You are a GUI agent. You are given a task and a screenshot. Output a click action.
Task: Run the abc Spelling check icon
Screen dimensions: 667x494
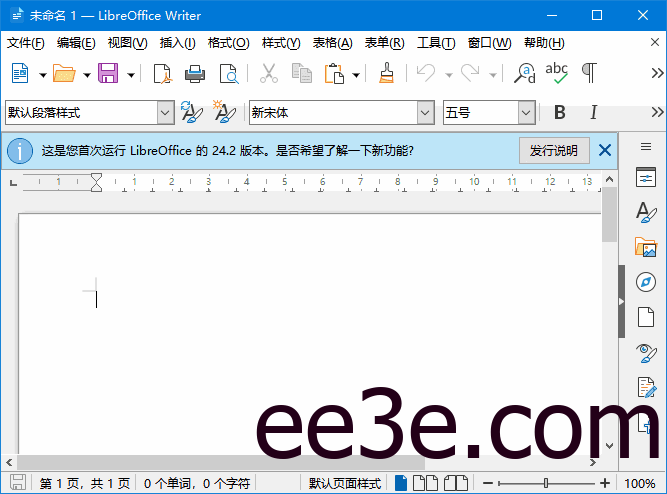pos(556,73)
